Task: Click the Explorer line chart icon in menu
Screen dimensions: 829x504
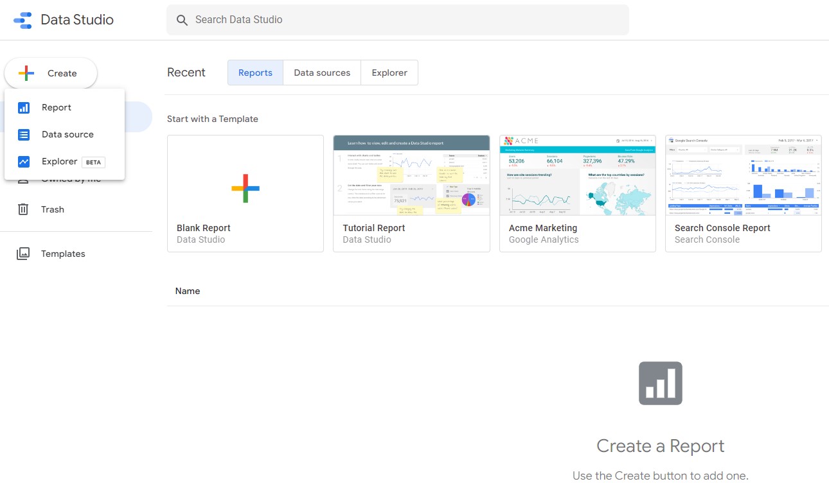Action: [x=24, y=162]
